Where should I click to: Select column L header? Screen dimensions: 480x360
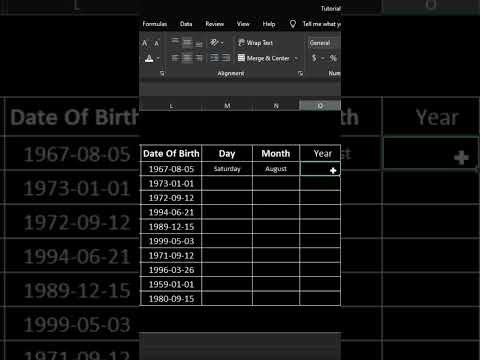click(x=171, y=106)
